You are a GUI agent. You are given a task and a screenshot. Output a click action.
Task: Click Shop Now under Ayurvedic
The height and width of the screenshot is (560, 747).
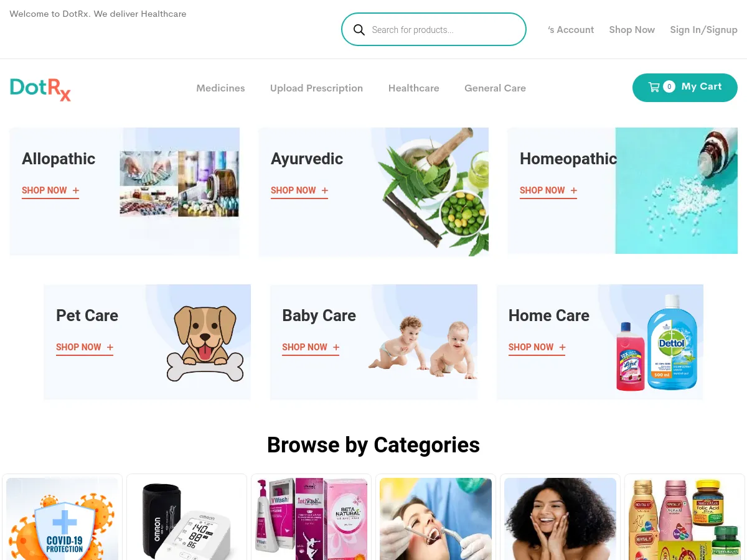point(299,191)
